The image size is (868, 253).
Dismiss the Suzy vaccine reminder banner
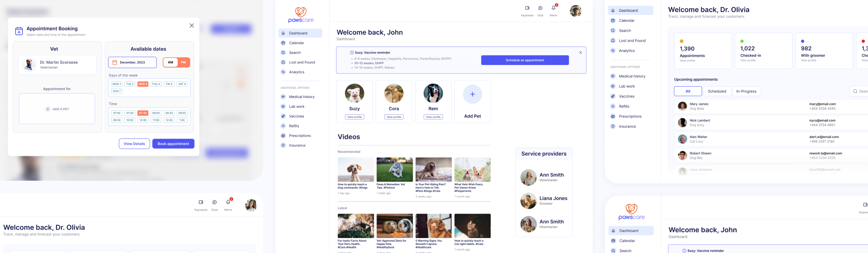pyautogui.click(x=580, y=52)
